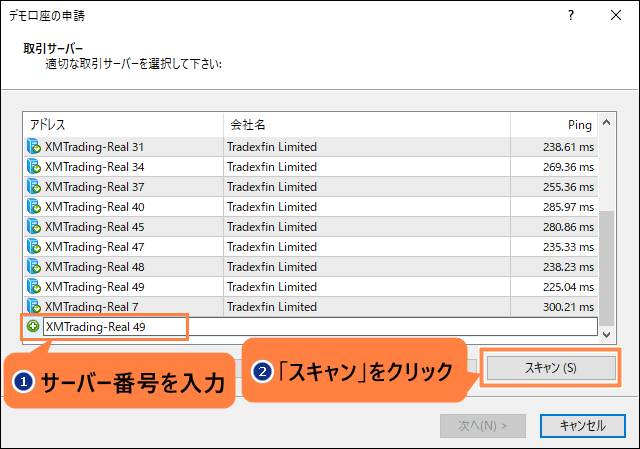Click the server name input field
The image size is (640, 449).
(x=320, y=327)
